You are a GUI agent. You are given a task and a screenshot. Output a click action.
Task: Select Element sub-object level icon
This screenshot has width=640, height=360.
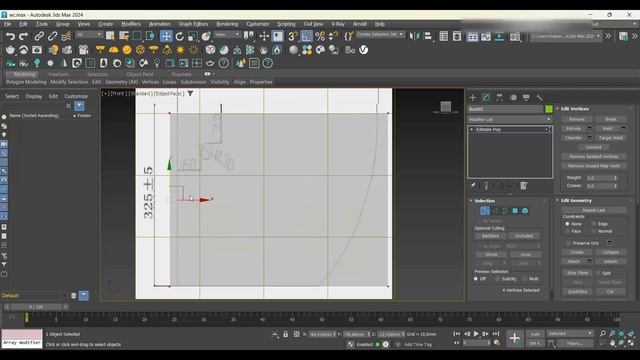(x=525, y=211)
